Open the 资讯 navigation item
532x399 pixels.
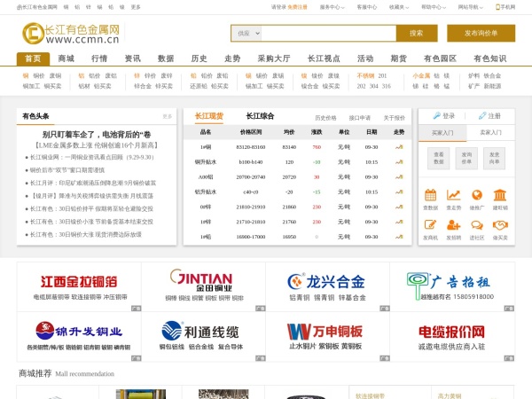tap(133, 59)
